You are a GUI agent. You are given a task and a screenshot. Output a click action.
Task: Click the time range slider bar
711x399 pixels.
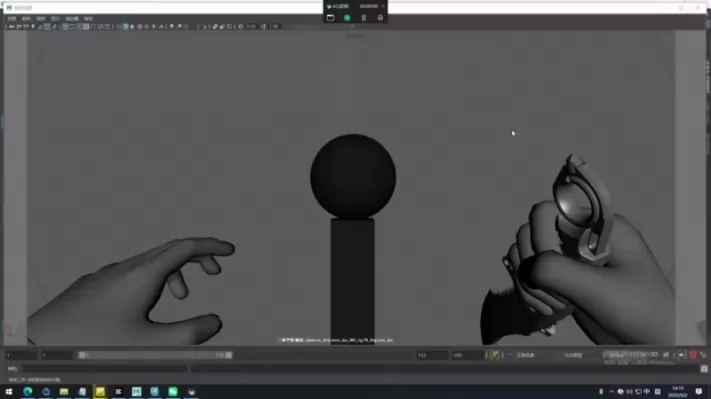(x=155, y=355)
